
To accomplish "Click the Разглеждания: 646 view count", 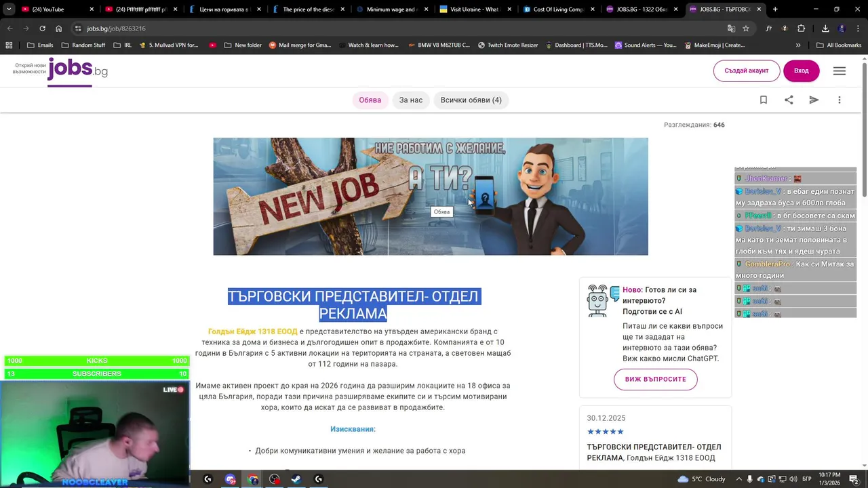I will (694, 125).
